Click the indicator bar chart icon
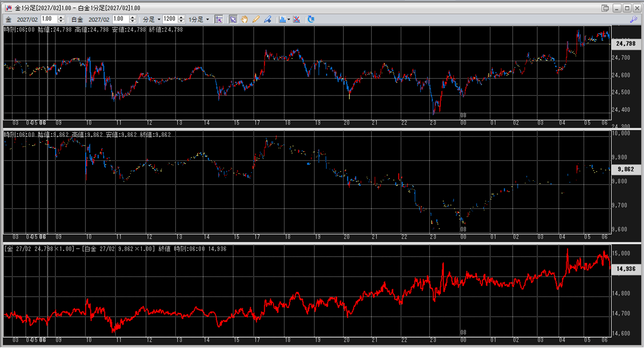 (x=282, y=20)
